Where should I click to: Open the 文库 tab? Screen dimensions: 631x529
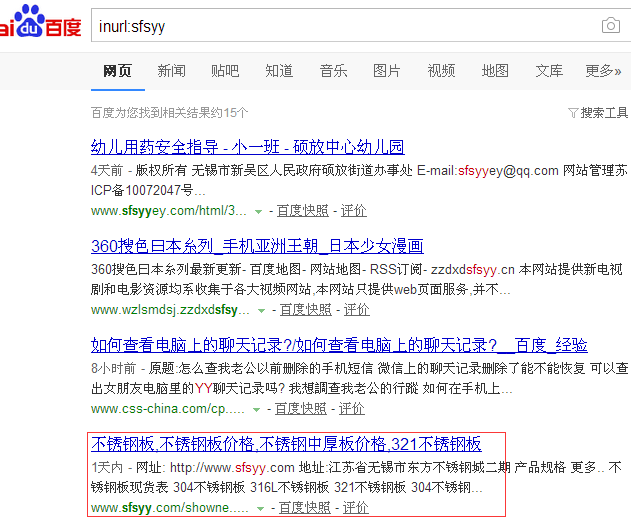pyautogui.click(x=549, y=71)
